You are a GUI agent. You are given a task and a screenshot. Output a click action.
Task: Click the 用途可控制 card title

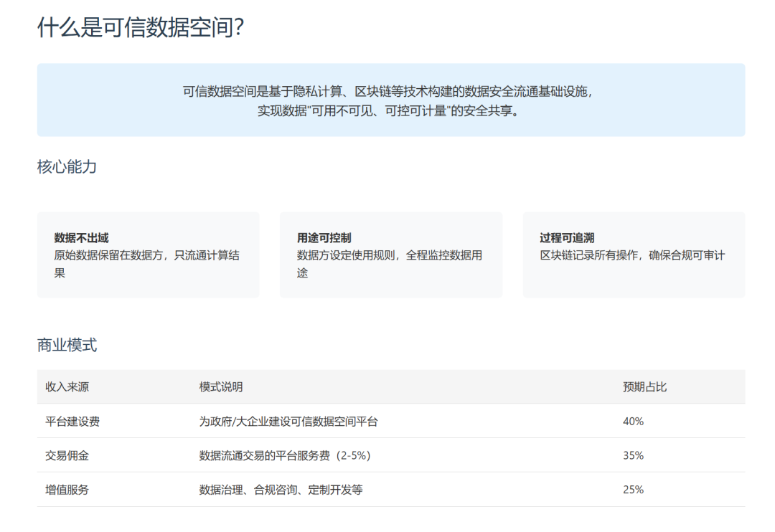click(324, 238)
